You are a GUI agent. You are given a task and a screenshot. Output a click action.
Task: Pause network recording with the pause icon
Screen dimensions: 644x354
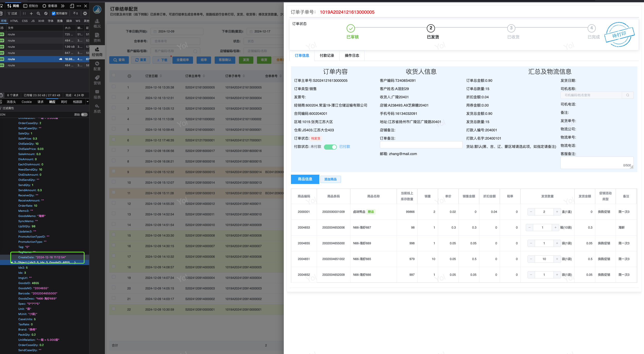tap(24, 13)
